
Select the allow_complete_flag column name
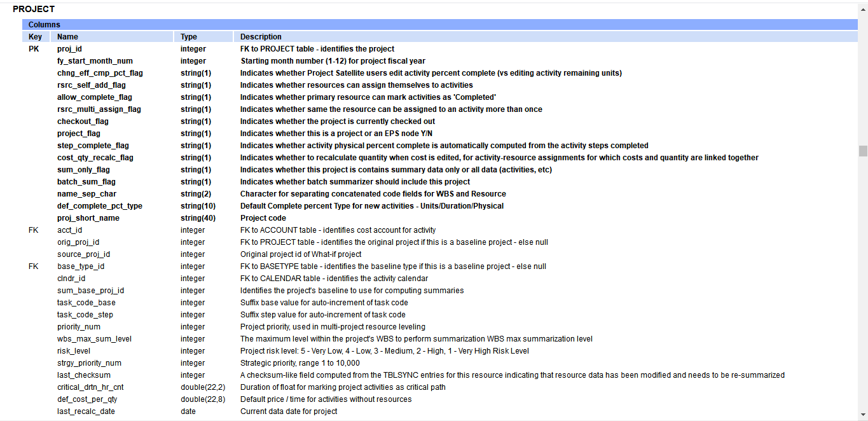pyautogui.click(x=95, y=97)
